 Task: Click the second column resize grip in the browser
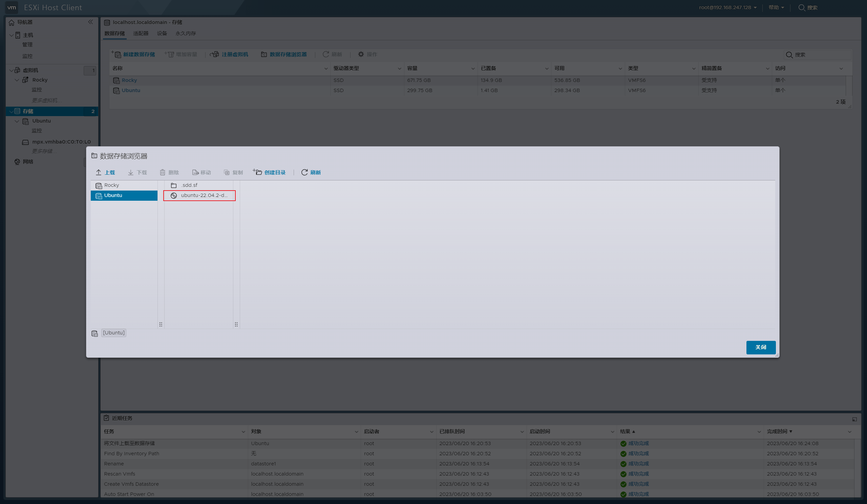pyautogui.click(x=236, y=324)
